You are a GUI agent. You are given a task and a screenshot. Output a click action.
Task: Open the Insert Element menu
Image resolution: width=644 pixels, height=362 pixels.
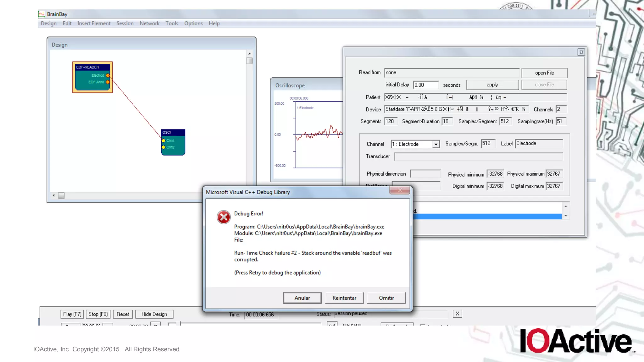94,24
